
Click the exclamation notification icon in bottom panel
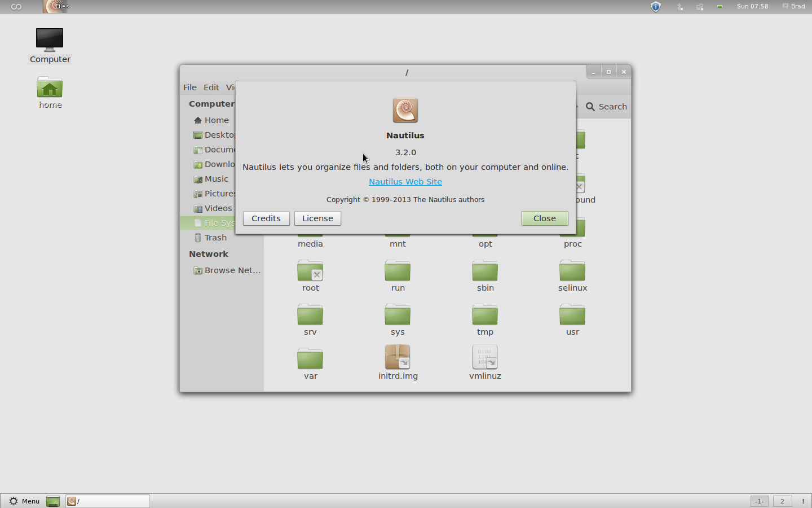coord(803,501)
